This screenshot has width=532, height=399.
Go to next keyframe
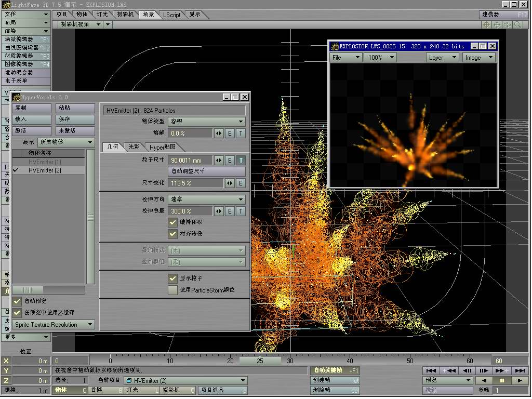tap(502, 371)
